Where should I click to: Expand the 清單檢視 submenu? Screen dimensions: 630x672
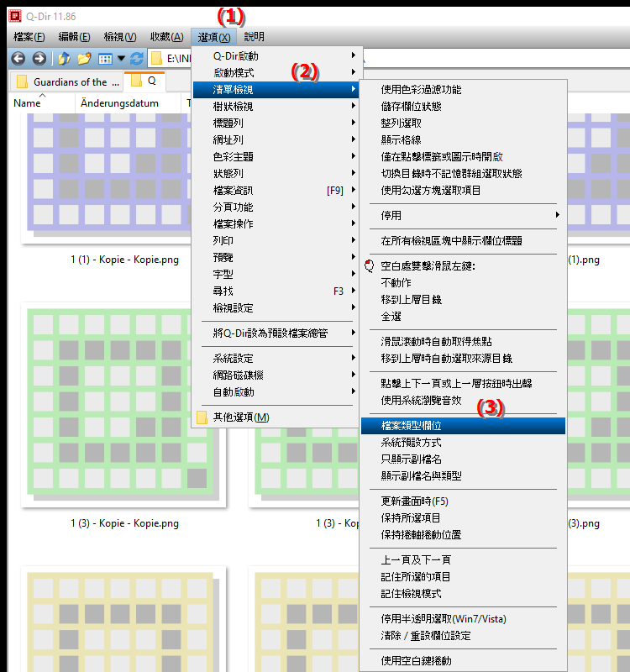tap(276, 90)
